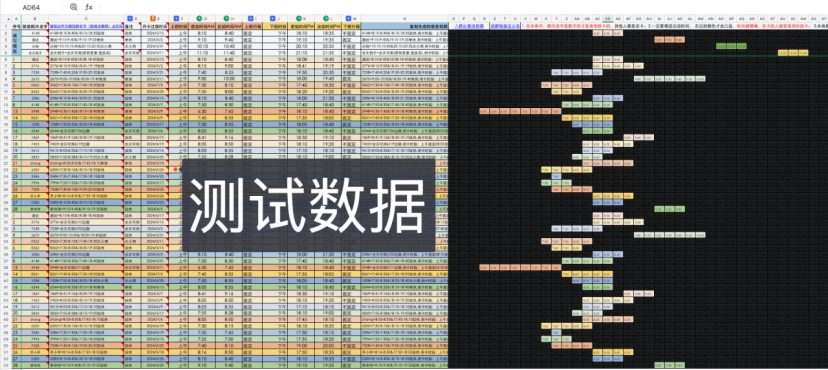Image resolution: width=828 pixels, height=370 pixels.
Task: Click the orange field-type icon on column E
Action: pos(153,18)
